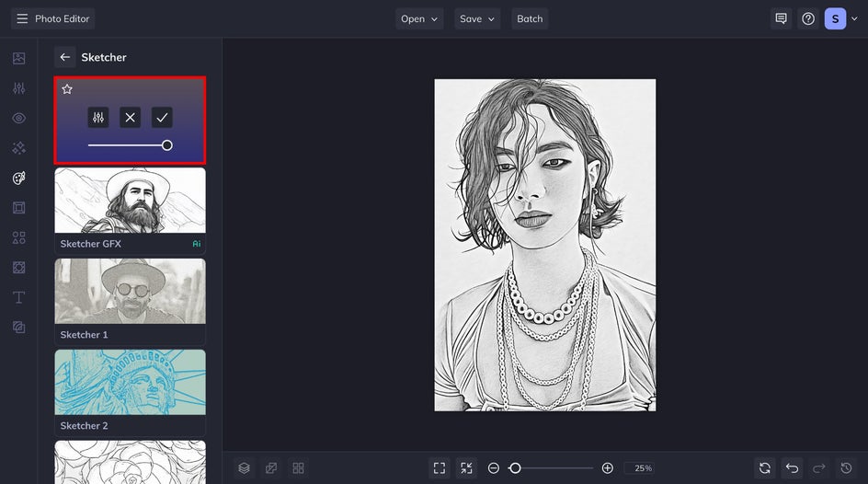Screen dimensions: 868x484
Task: Toggle the grid view icon
Action: pos(298,468)
